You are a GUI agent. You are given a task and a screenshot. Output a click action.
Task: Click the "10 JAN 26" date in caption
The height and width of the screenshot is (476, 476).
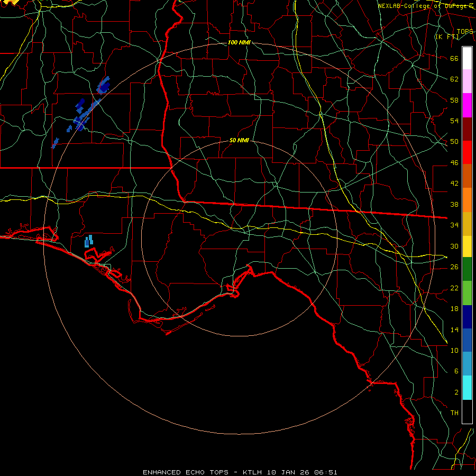[x=288, y=472]
